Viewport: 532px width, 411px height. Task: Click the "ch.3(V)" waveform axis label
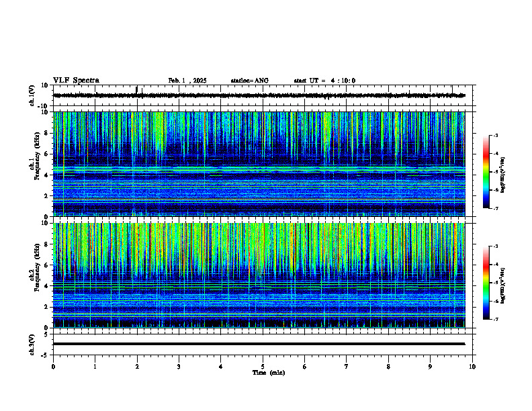pyautogui.click(x=32, y=345)
